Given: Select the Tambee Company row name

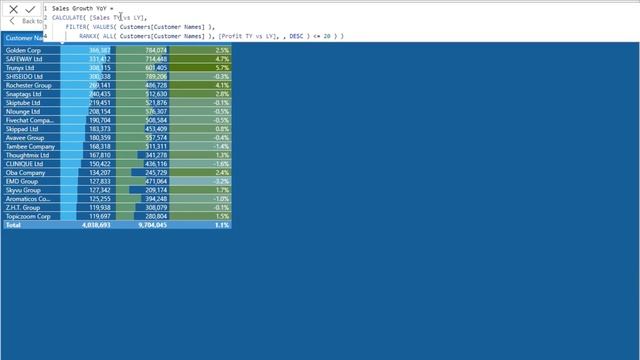Looking at the screenshot, I should coord(30,147).
